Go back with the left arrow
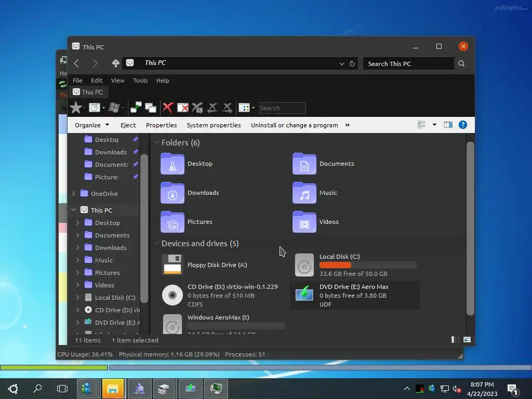Image resolution: width=532 pixels, height=399 pixels. (77, 63)
